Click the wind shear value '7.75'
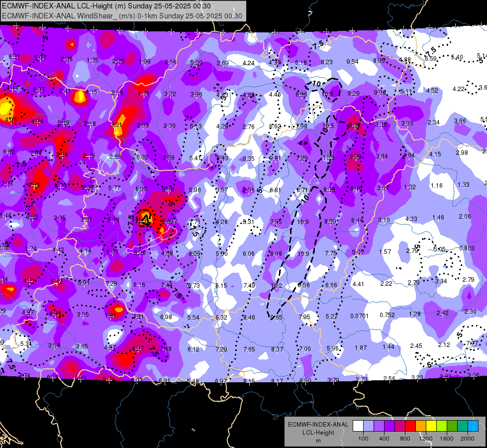487x448 pixels. pos(331,253)
